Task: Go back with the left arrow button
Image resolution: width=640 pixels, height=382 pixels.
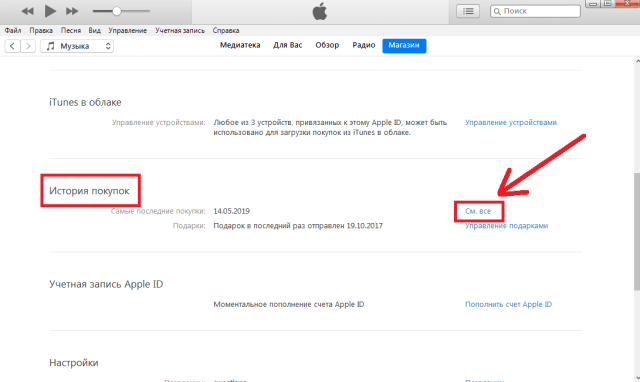Action: click(x=12, y=46)
